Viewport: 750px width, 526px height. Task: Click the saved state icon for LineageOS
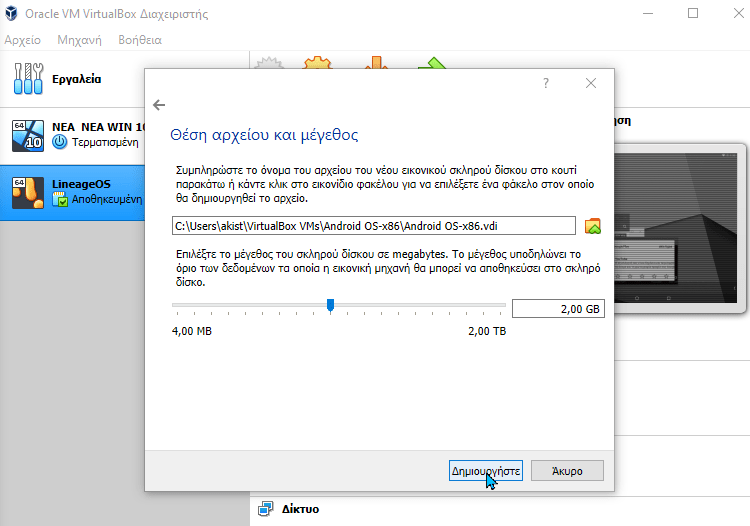(x=60, y=199)
